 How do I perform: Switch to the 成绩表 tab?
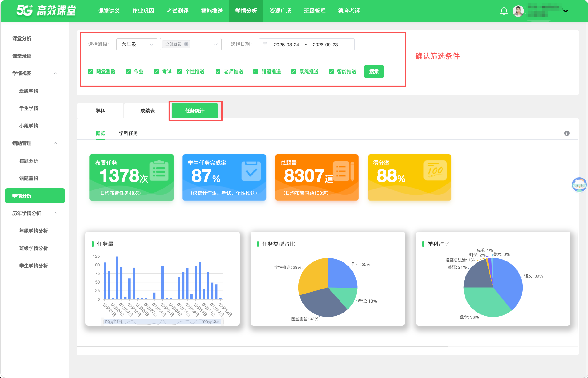point(147,111)
